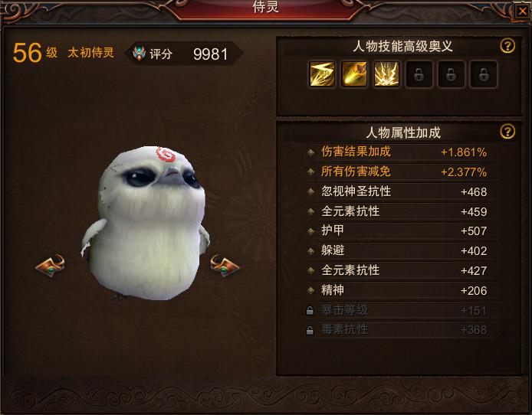Screen dimensions: 532x415
Task: Click the lock beside 暴击等级 attribute
Action: click(x=310, y=310)
